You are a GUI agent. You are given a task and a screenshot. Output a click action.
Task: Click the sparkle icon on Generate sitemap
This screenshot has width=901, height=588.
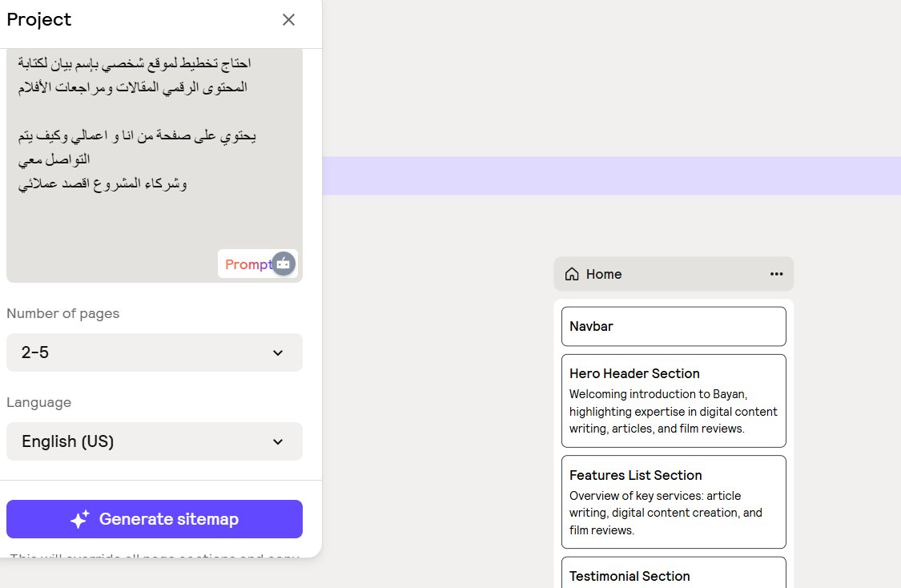pyautogui.click(x=80, y=519)
